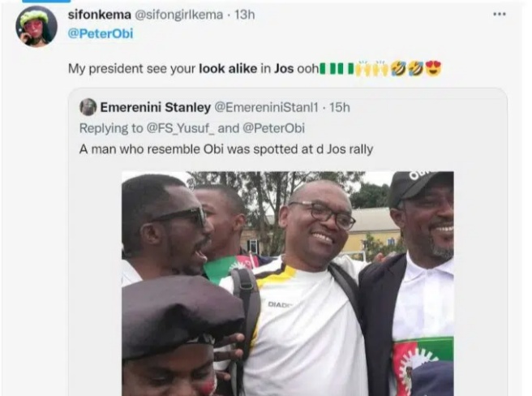Click the 15h quoted tweet timestamp
532x396 pixels.
pyautogui.click(x=339, y=107)
